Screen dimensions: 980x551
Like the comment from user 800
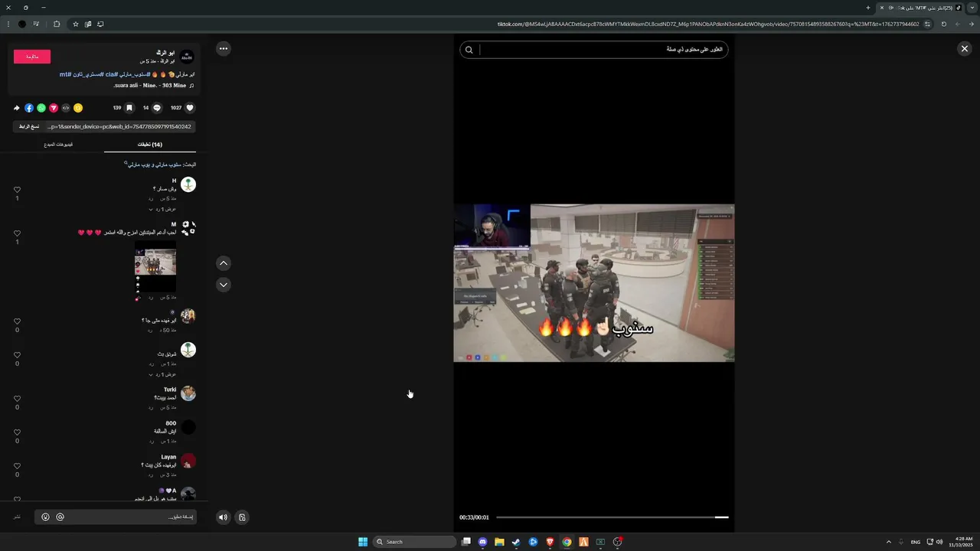17,432
